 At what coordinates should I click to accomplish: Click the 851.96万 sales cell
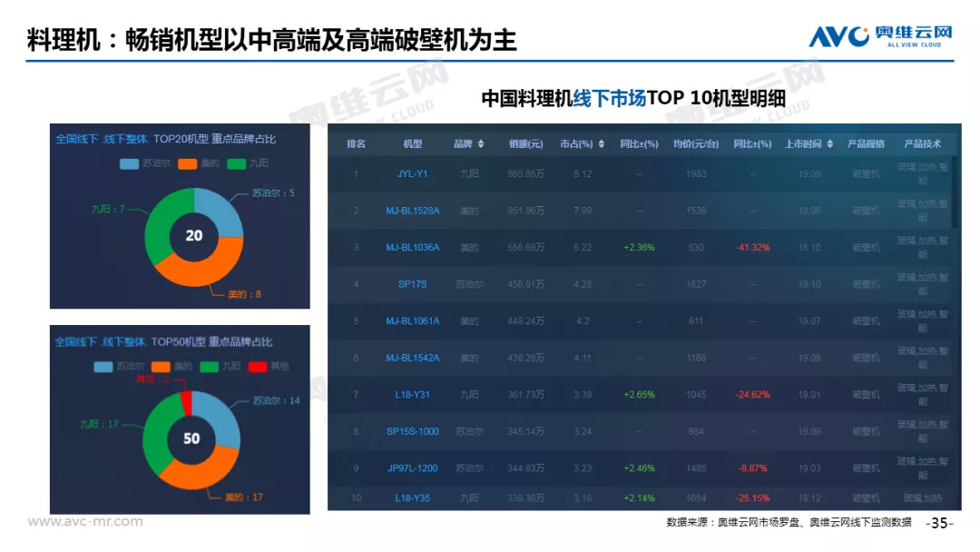[525, 211]
